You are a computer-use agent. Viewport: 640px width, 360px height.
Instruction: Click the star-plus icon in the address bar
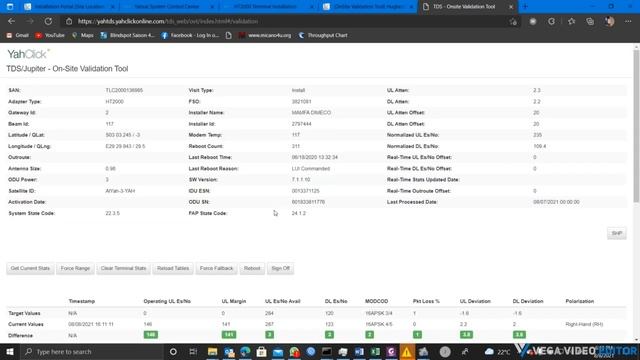(513, 21)
